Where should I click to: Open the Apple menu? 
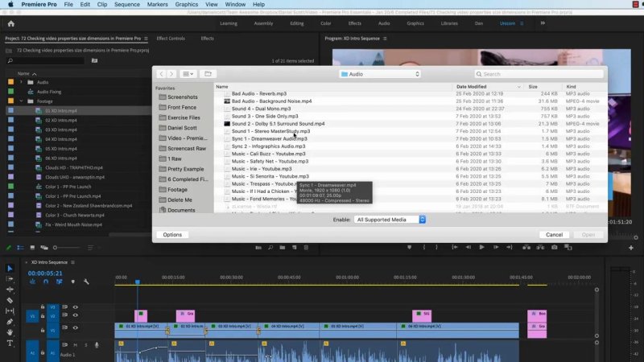10,4
